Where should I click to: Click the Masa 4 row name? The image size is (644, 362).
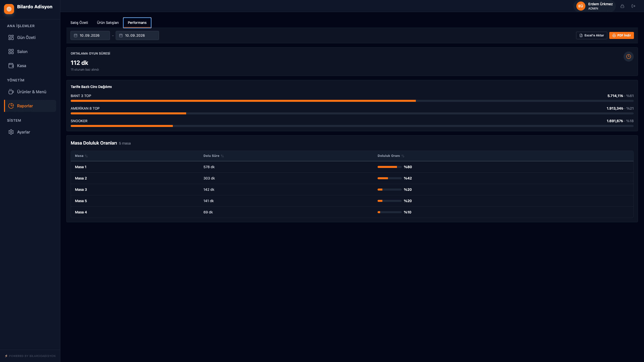[x=81, y=212]
